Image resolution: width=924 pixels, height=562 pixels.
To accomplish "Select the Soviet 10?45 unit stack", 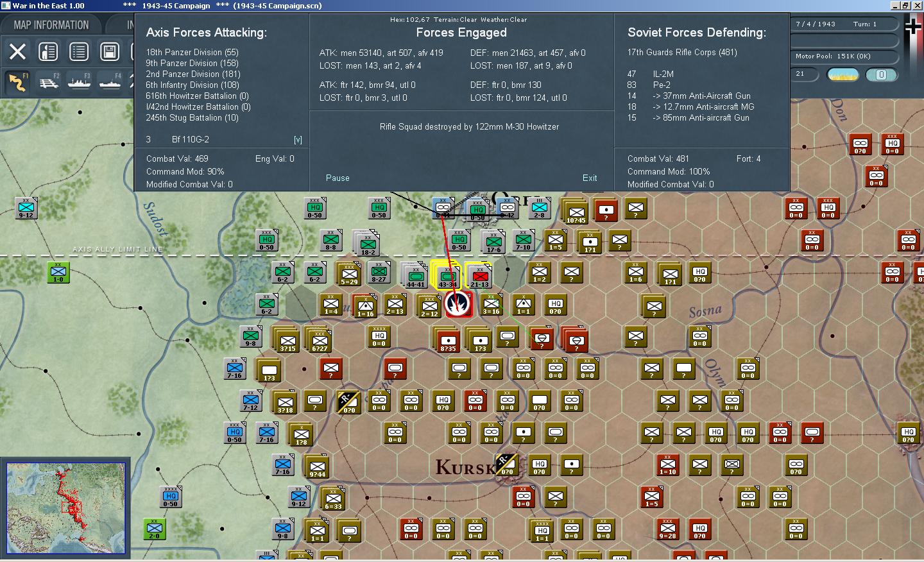I will click(x=576, y=212).
